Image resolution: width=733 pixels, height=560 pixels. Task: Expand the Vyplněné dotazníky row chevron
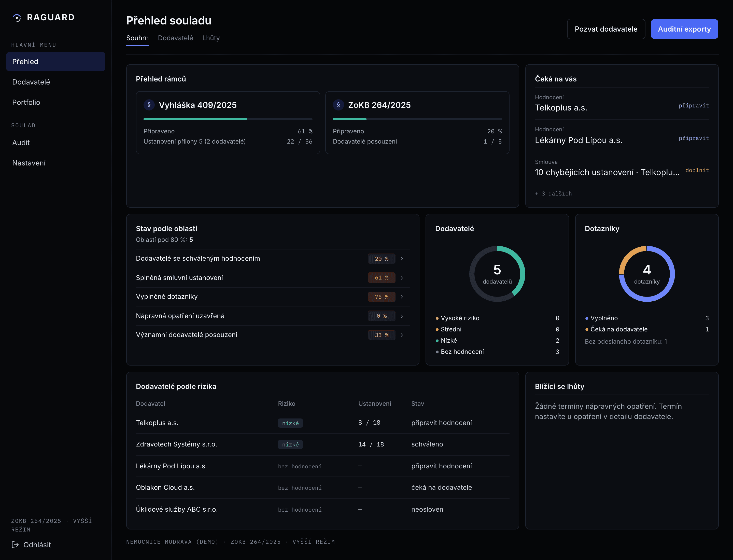pyautogui.click(x=402, y=297)
